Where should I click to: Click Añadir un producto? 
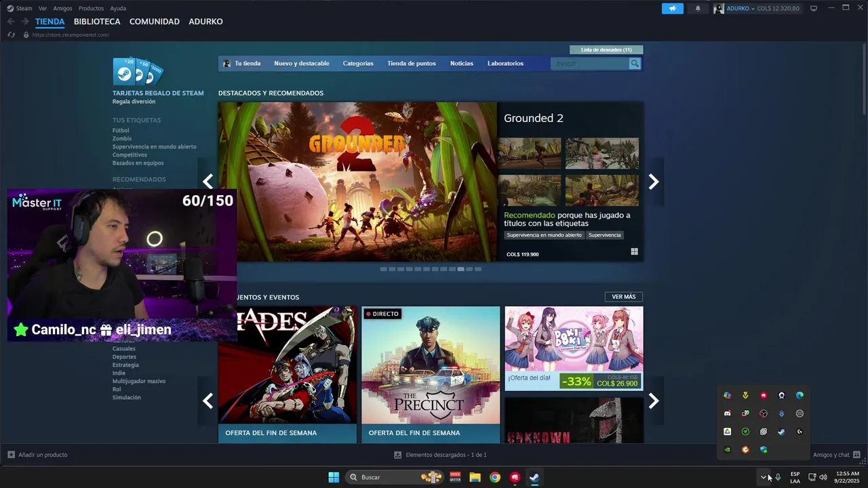pyautogui.click(x=37, y=455)
